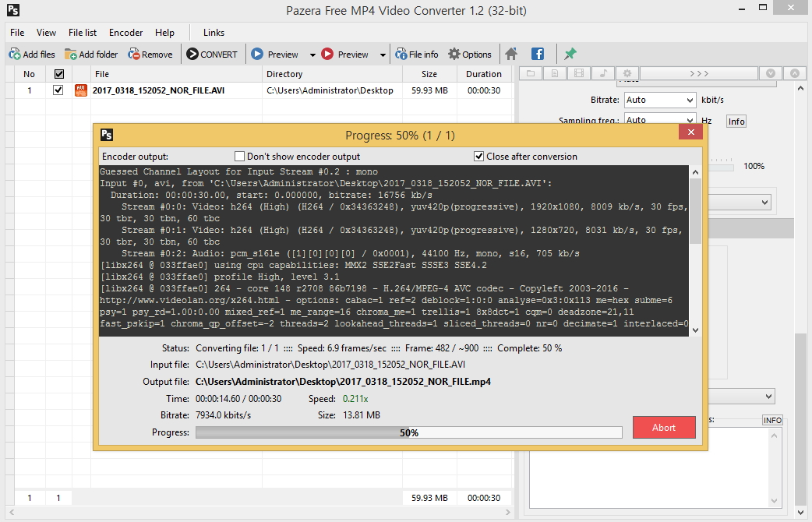This screenshot has height=522, width=812.
Task: Open the Encoder menu
Action: [125, 33]
